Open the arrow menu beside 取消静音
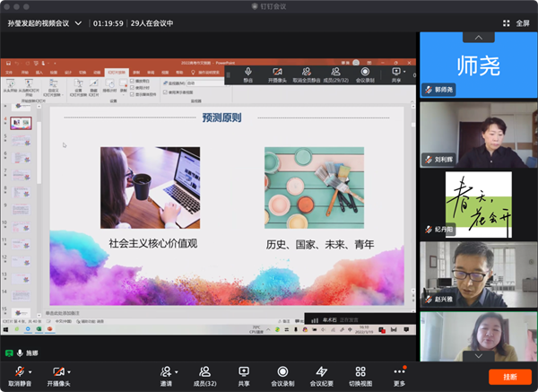Image resolution: width=538 pixels, height=392 pixels. 30,372
